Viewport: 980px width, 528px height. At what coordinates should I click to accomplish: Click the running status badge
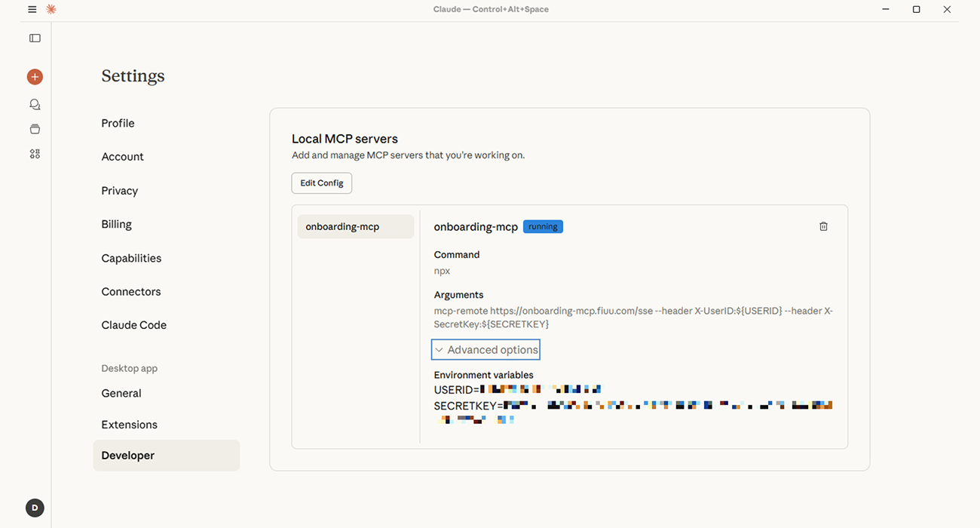(x=543, y=226)
